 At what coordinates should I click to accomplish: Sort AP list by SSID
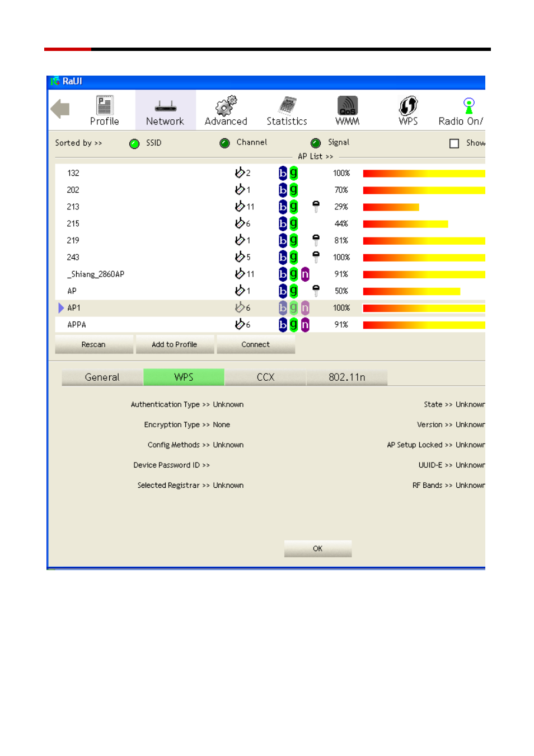[134, 144]
